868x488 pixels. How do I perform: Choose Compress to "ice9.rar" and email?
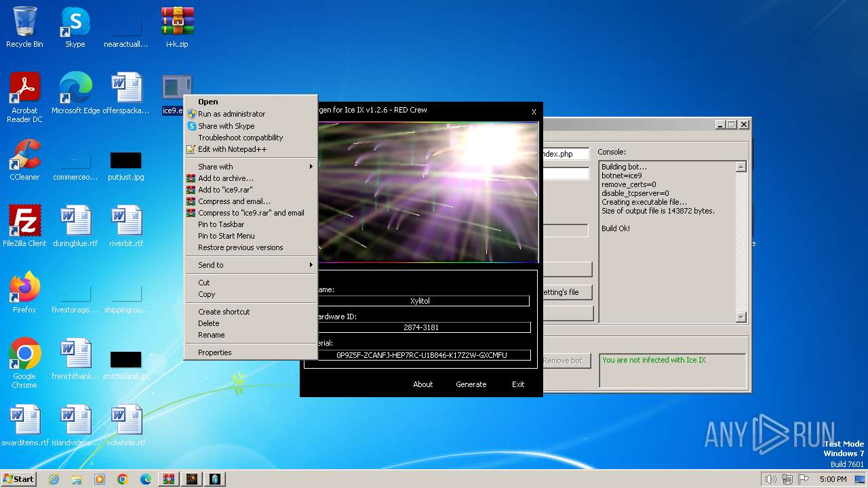click(x=251, y=213)
